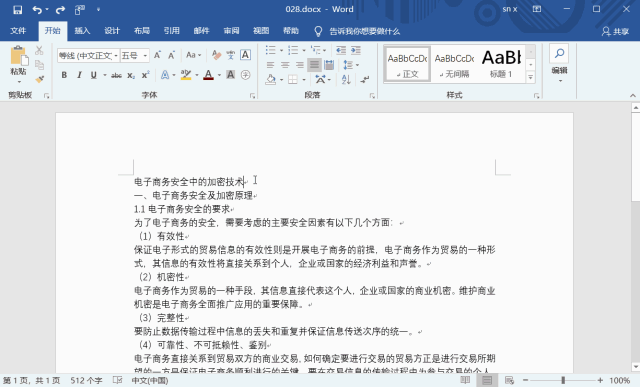Expand the bullet list options

(282, 51)
